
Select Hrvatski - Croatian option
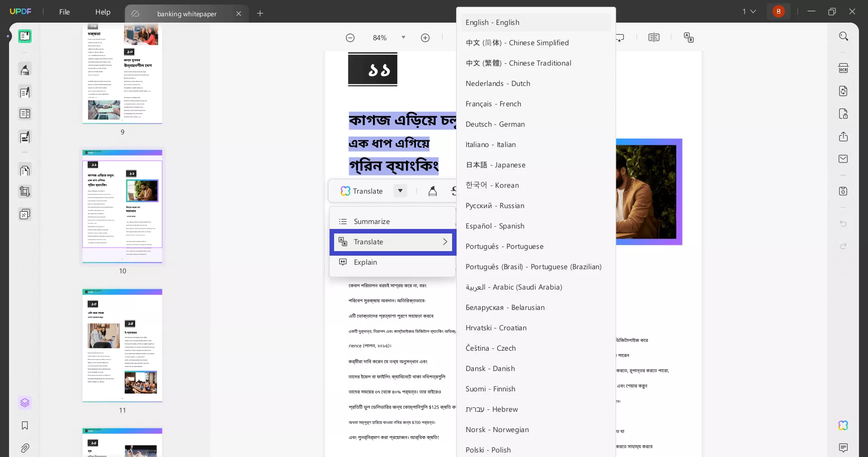pyautogui.click(x=536, y=328)
